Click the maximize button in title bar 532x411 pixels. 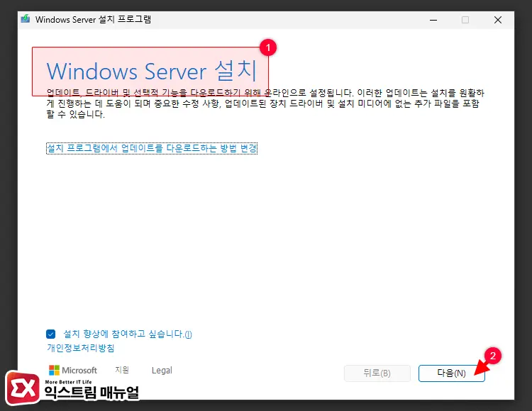[x=465, y=20]
